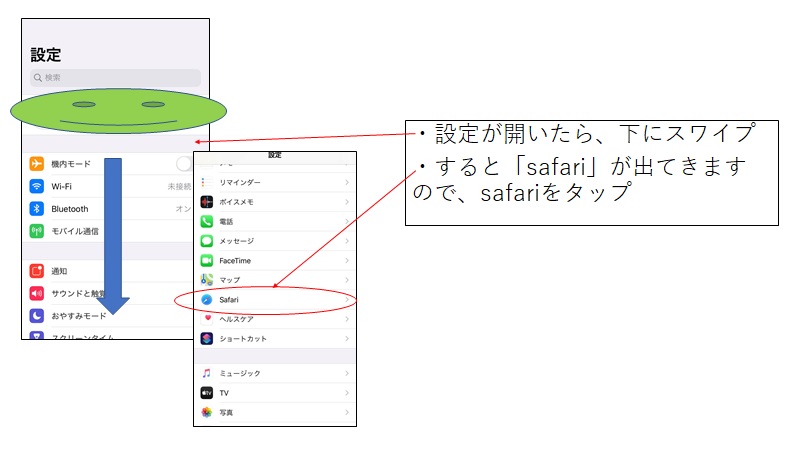Select the ショートカット label
Image resolution: width=800 pixels, height=450 pixels.
243,339
